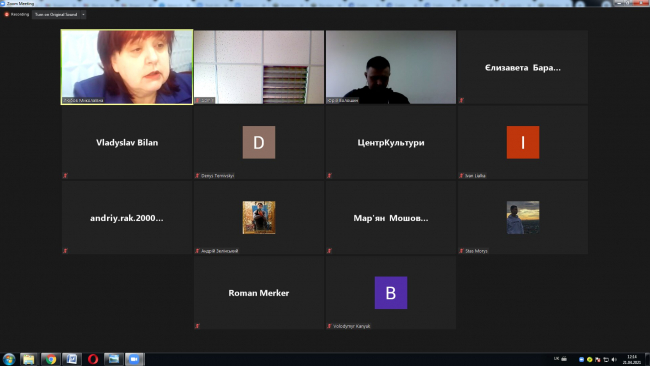Image resolution: width=650 pixels, height=366 pixels.
Task: Select Stas Morys profile picture
Action: click(523, 218)
